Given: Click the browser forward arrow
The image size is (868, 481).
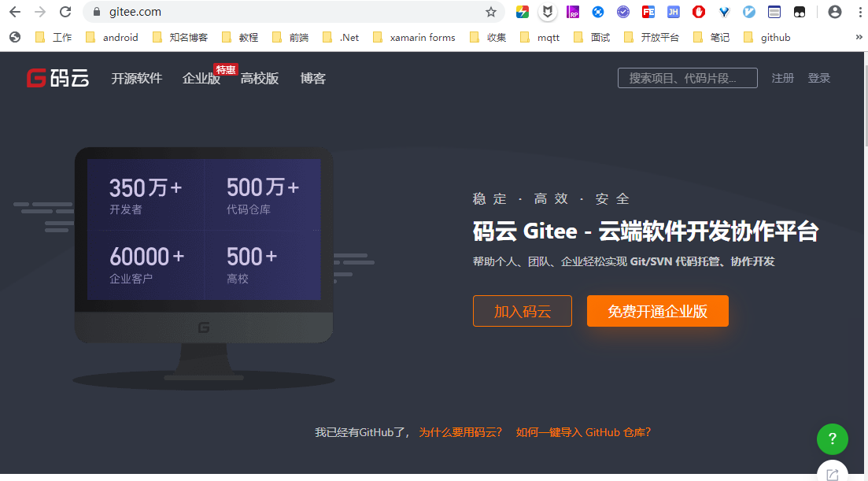Looking at the screenshot, I should pyautogui.click(x=40, y=12).
